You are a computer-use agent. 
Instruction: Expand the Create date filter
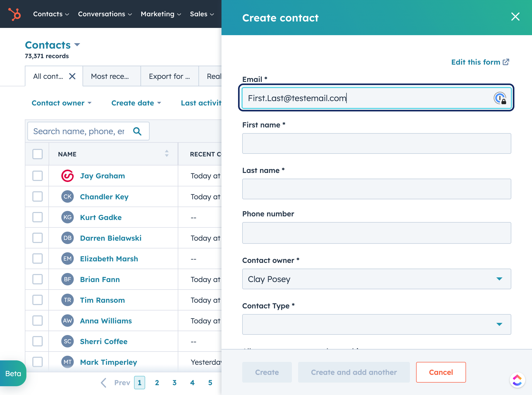pos(136,103)
